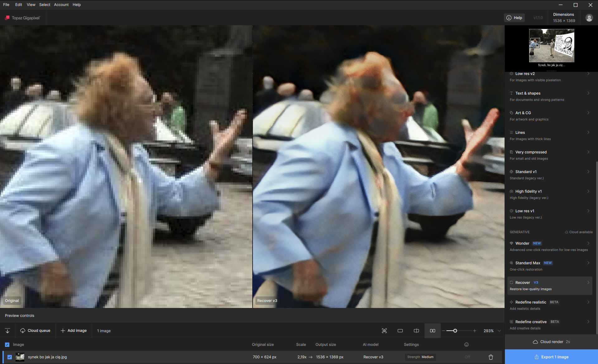Select the side-by-side view icon

[433, 331]
